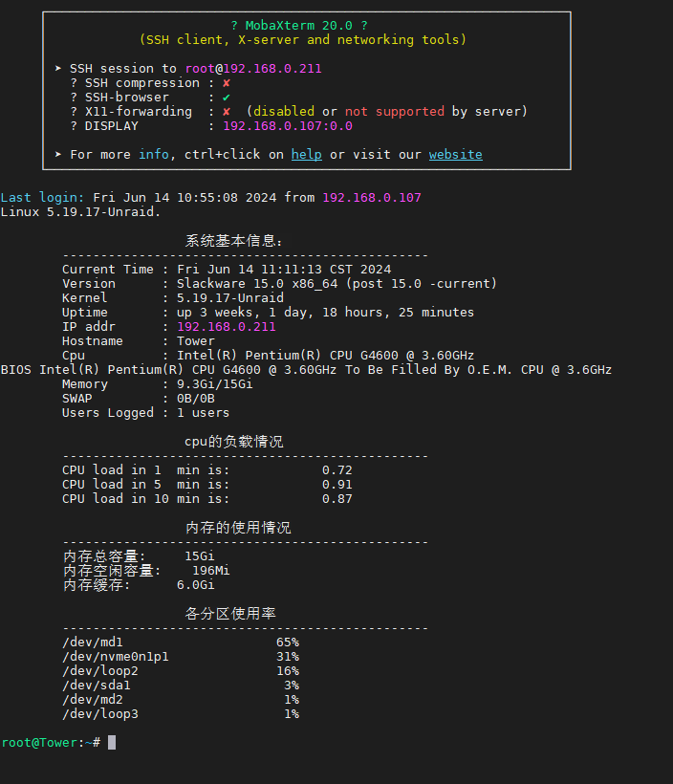The height and width of the screenshot is (784, 673).
Task: Click the arrow bullet before 'For more info'
Action: 58,155
